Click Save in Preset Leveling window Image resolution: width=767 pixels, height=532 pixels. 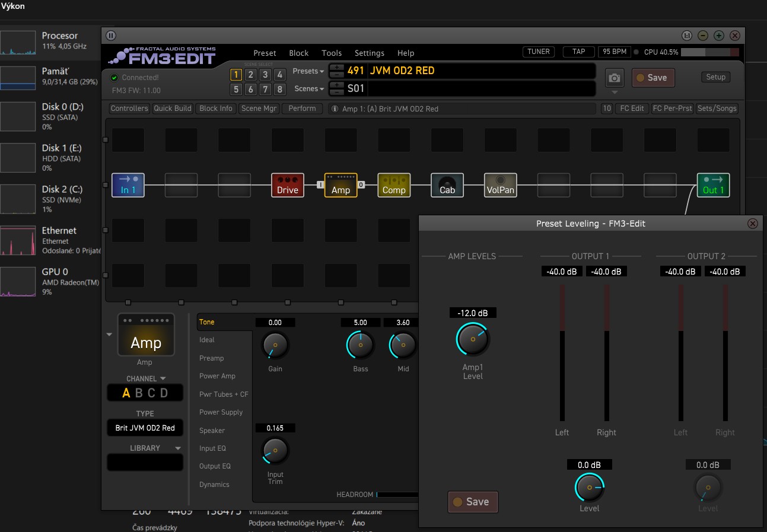472,502
